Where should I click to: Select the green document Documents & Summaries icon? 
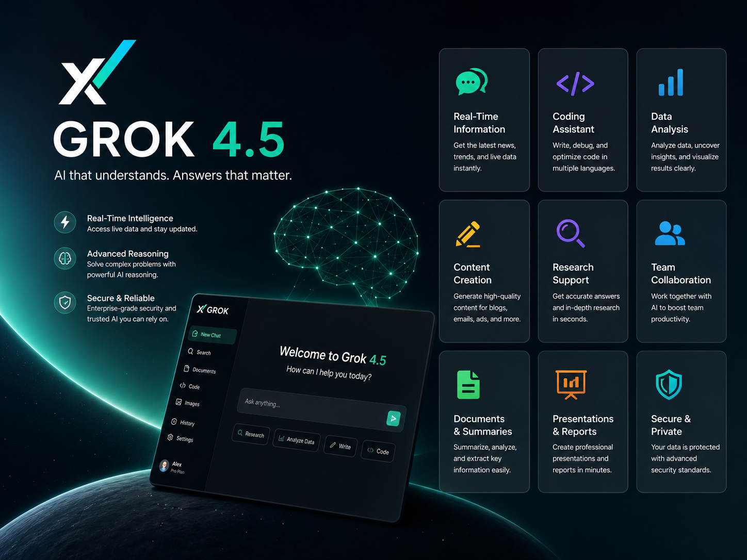coord(468,385)
